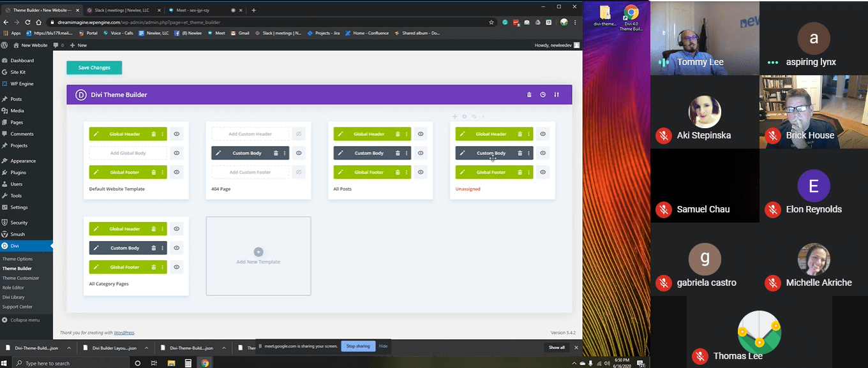Save Changes to theme builder
Image resolution: width=868 pixels, height=368 pixels.
click(94, 68)
